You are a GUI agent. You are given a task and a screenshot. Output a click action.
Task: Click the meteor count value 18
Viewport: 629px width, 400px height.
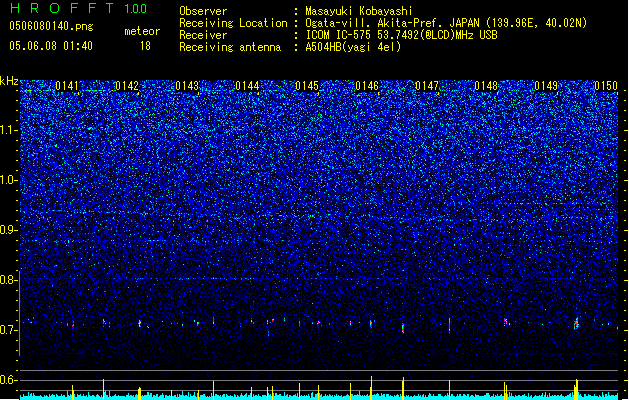(x=145, y=46)
